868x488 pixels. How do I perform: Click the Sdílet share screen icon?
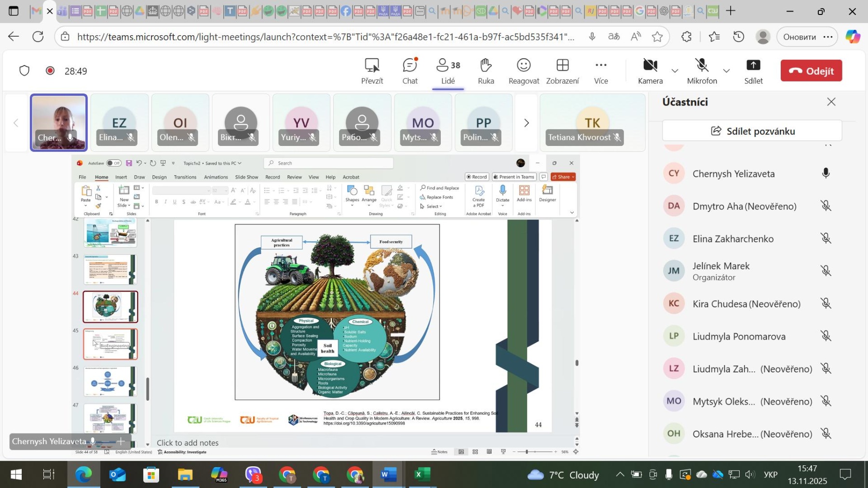(753, 70)
